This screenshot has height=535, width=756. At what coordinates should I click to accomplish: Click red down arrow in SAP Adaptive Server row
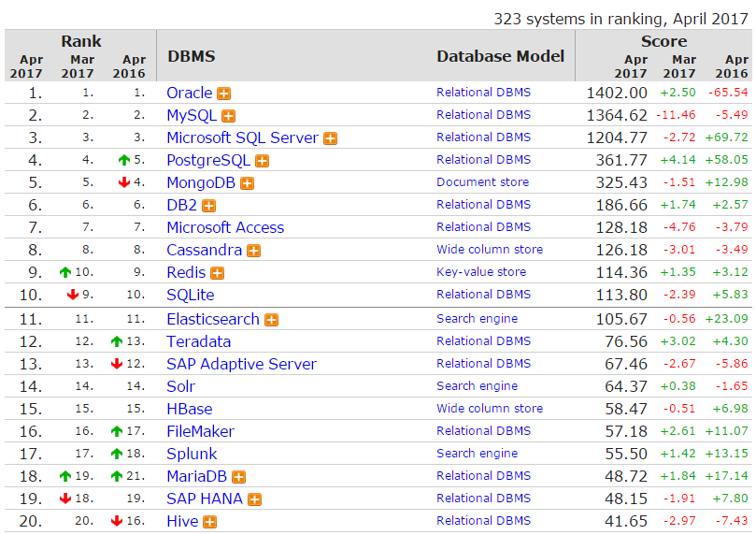pos(117,364)
